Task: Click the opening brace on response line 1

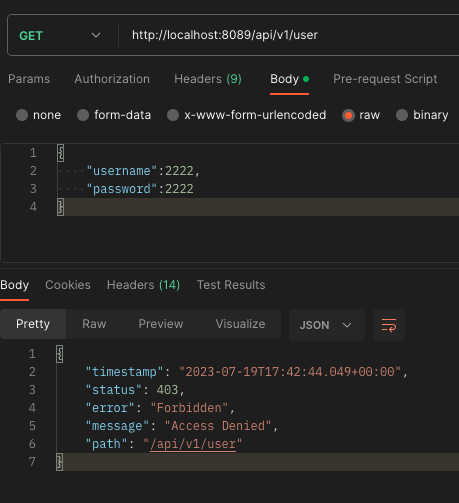Action: click(x=60, y=354)
